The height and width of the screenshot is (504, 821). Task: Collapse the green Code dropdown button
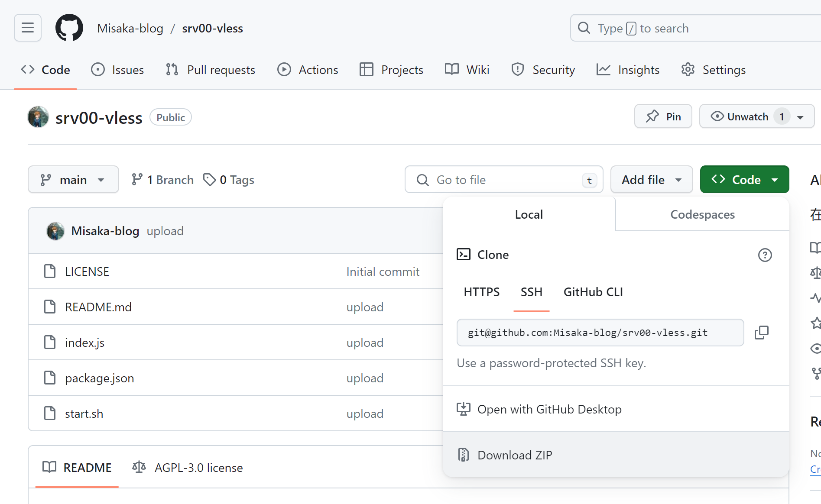(744, 180)
